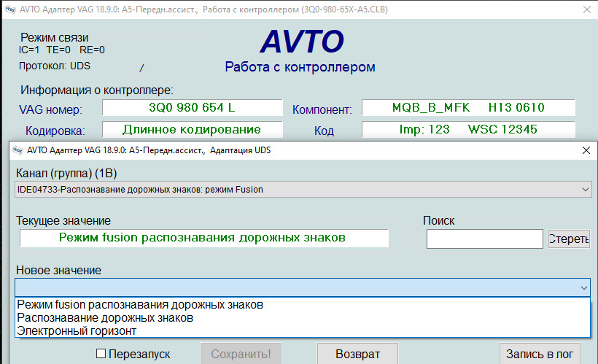Click the Протокол: UDS label
The height and width of the screenshot is (364, 598).
point(55,66)
